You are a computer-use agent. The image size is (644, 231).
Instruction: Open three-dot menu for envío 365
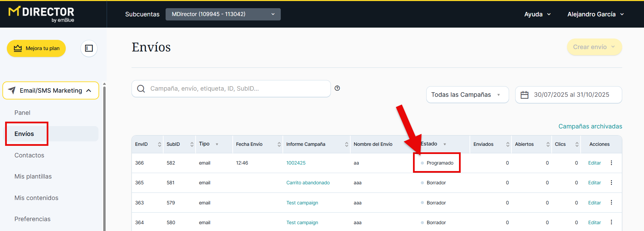click(x=611, y=183)
